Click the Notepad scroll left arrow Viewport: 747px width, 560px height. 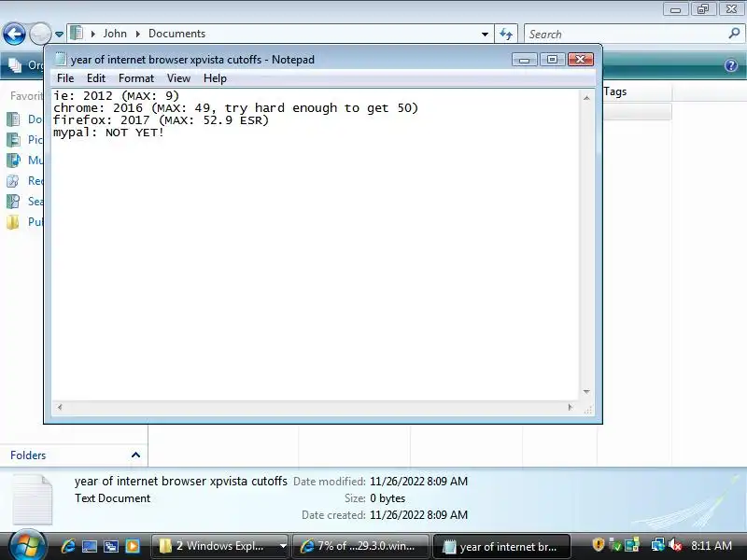(x=60, y=407)
